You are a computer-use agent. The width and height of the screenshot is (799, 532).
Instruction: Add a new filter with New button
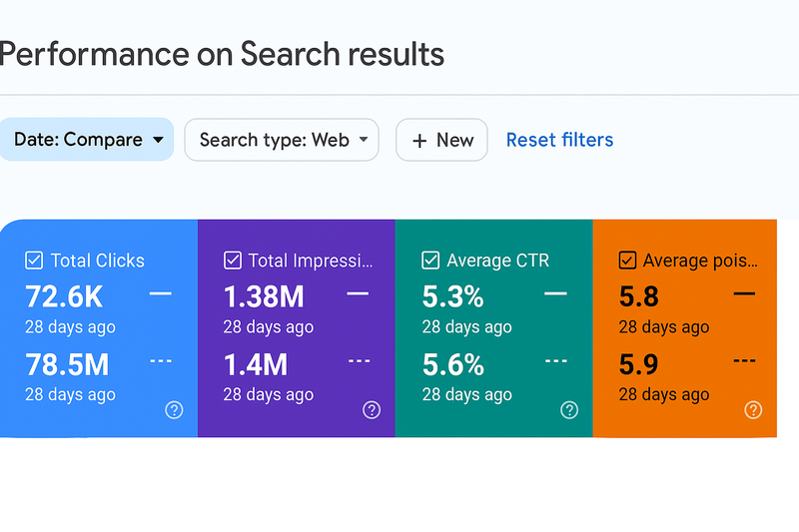click(441, 140)
